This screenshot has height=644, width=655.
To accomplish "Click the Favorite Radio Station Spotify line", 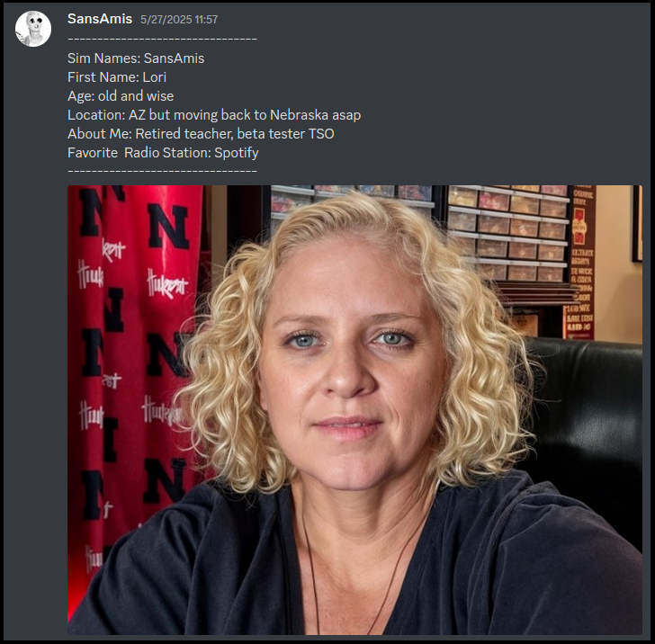I will [163, 153].
